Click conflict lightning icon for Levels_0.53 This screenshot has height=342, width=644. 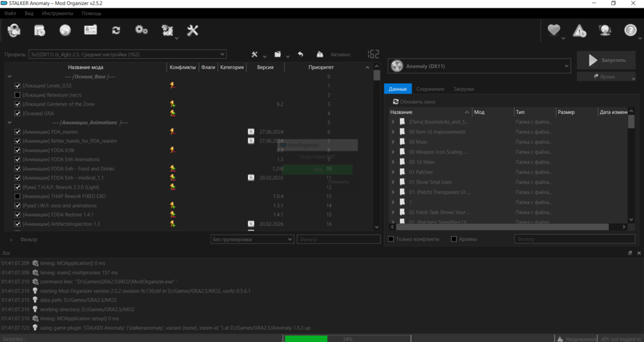point(173,86)
